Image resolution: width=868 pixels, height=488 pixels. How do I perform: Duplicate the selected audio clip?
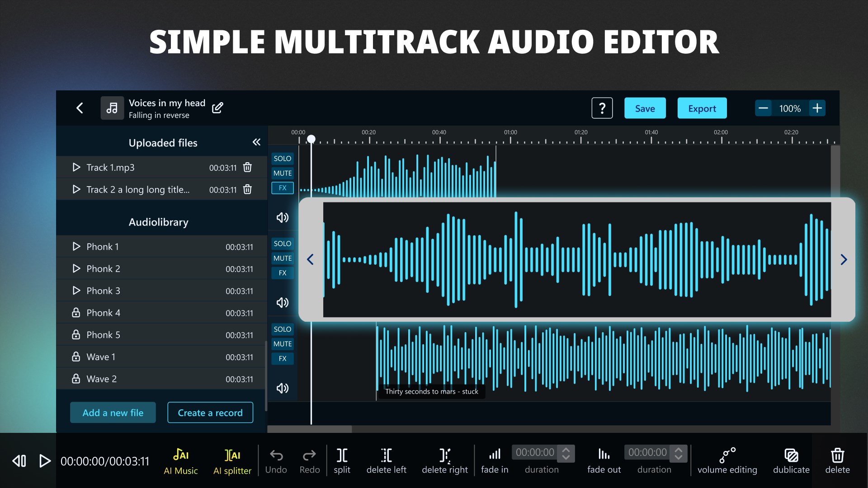[x=791, y=460]
